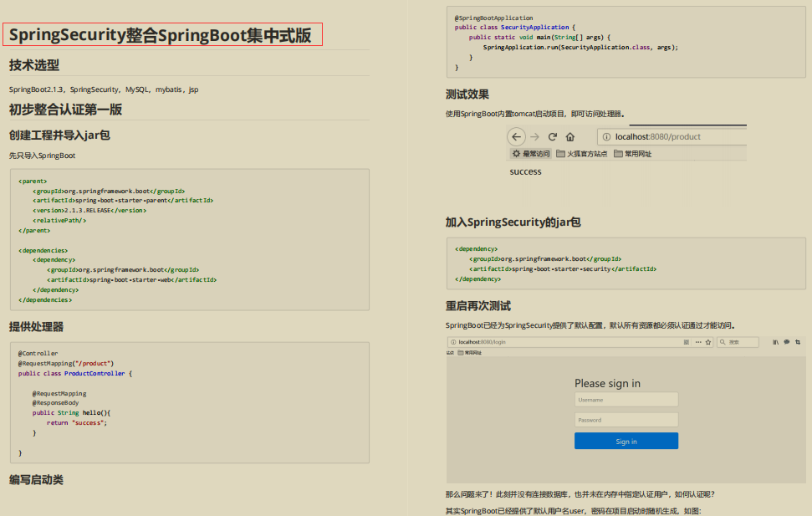This screenshot has width=812, height=516.
Task: Click the blue Sign in button
Action: pos(626,441)
